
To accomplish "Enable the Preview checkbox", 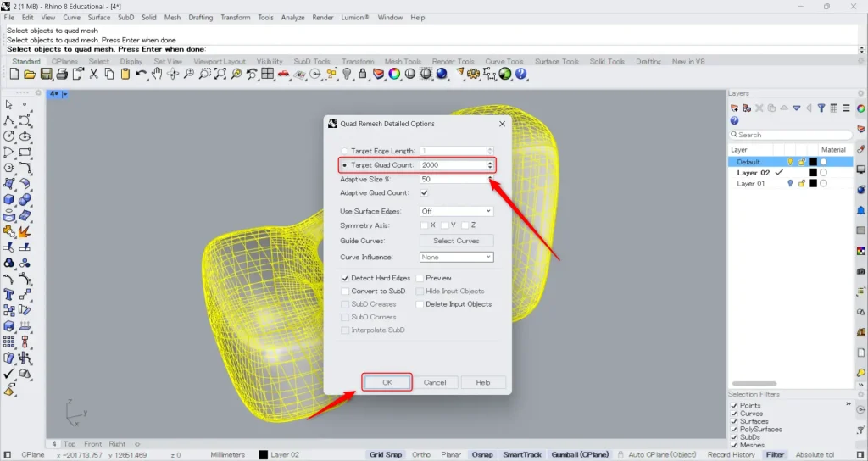I will (x=420, y=278).
